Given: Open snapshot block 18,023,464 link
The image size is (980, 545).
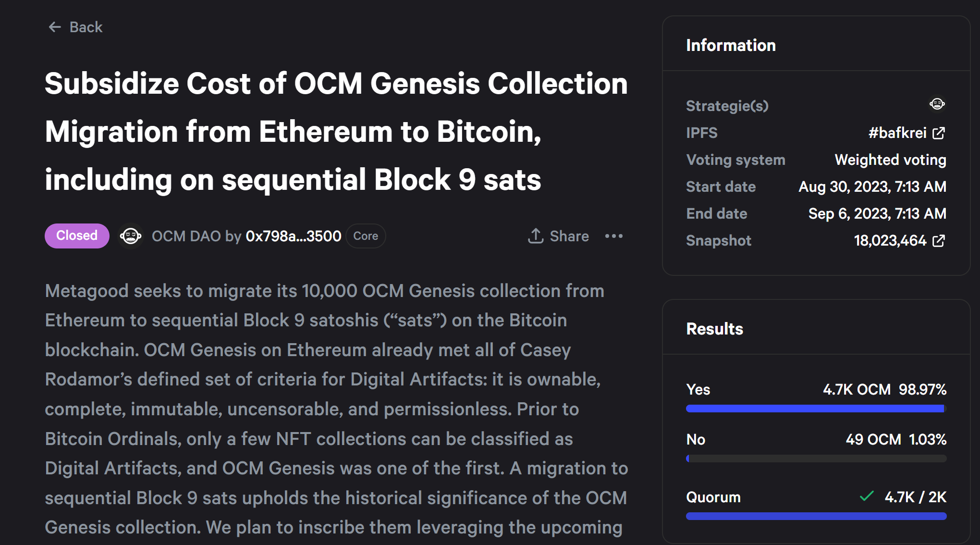Looking at the screenshot, I should [890, 241].
